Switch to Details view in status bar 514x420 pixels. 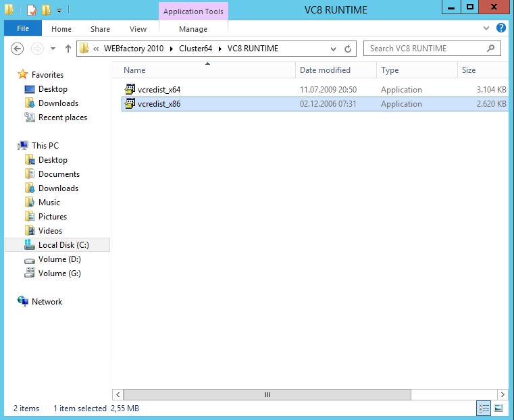[484, 409]
